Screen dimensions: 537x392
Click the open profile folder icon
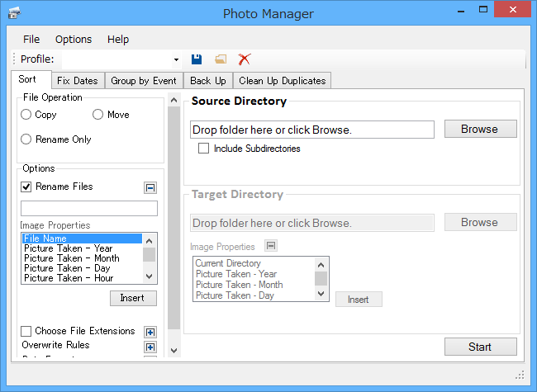tap(221, 59)
